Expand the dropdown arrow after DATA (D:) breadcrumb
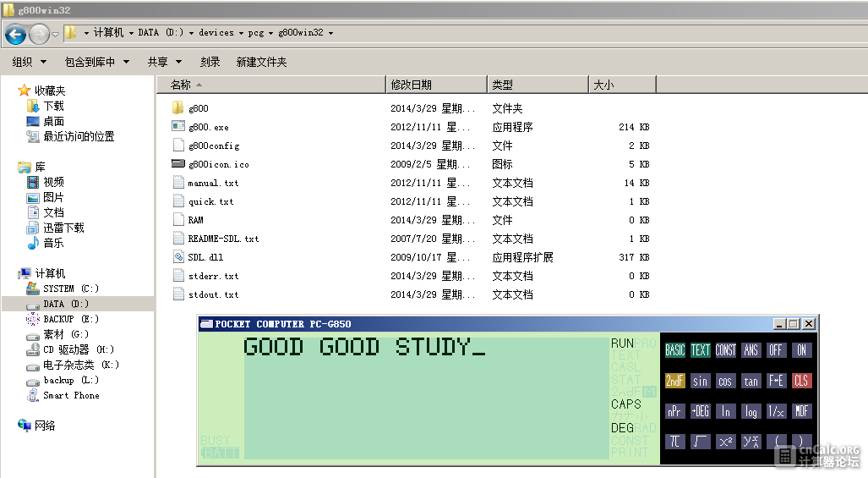This screenshot has width=868, height=478. click(x=191, y=33)
